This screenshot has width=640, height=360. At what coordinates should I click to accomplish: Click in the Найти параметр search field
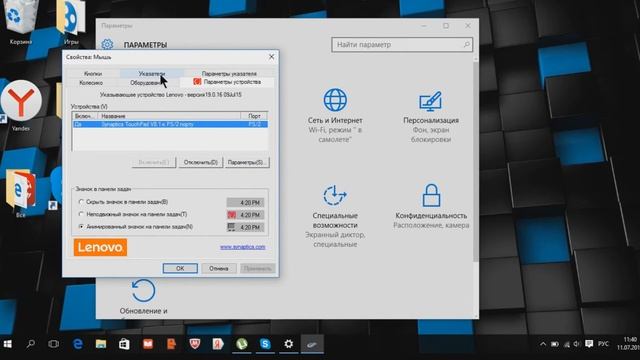402,44
